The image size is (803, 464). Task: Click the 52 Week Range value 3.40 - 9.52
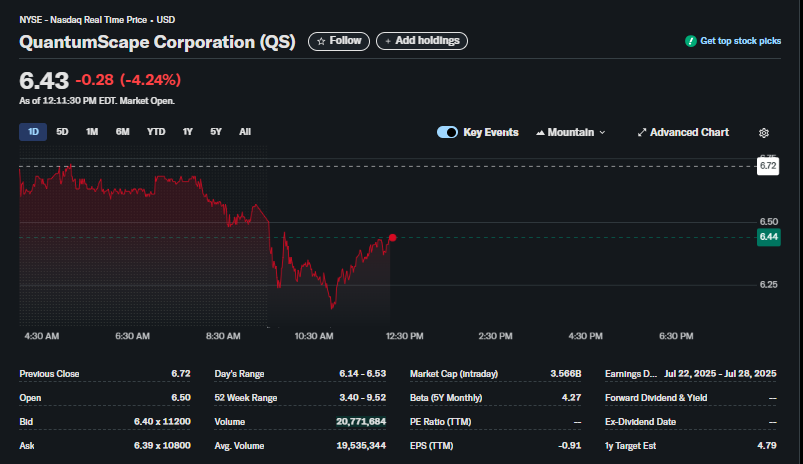363,397
